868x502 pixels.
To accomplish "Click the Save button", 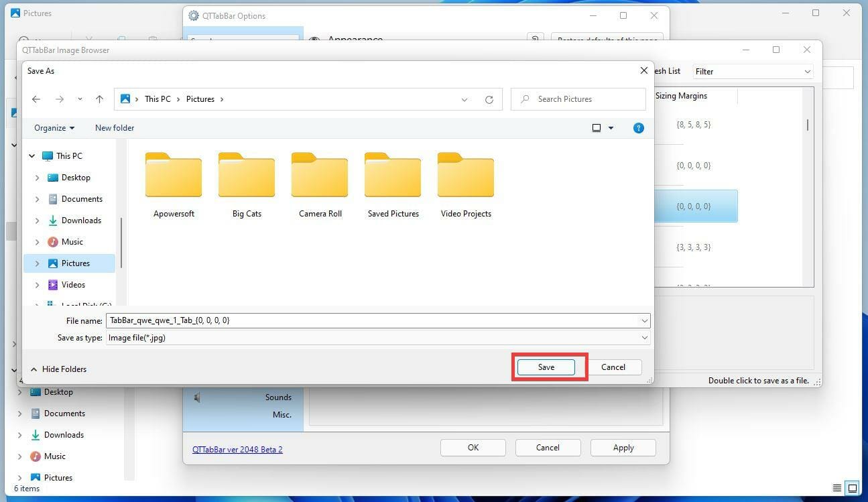I will [546, 367].
